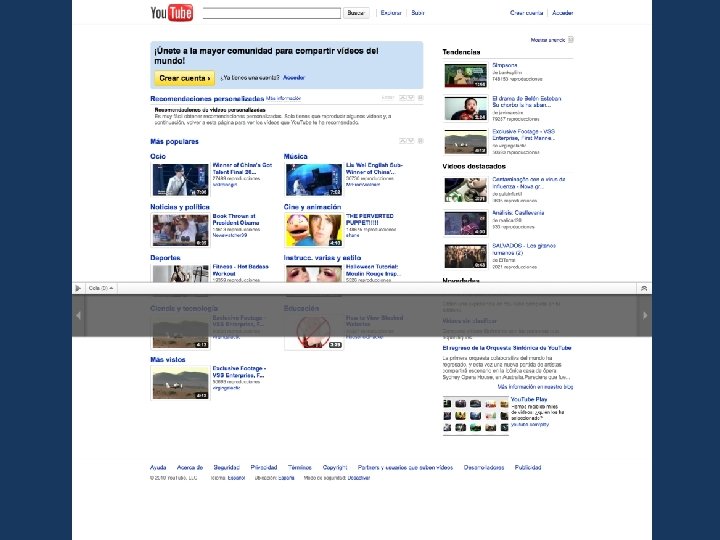This screenshot has height=540, width=720.
Task: Open Más vistos heading
Action: coord(168,360)
